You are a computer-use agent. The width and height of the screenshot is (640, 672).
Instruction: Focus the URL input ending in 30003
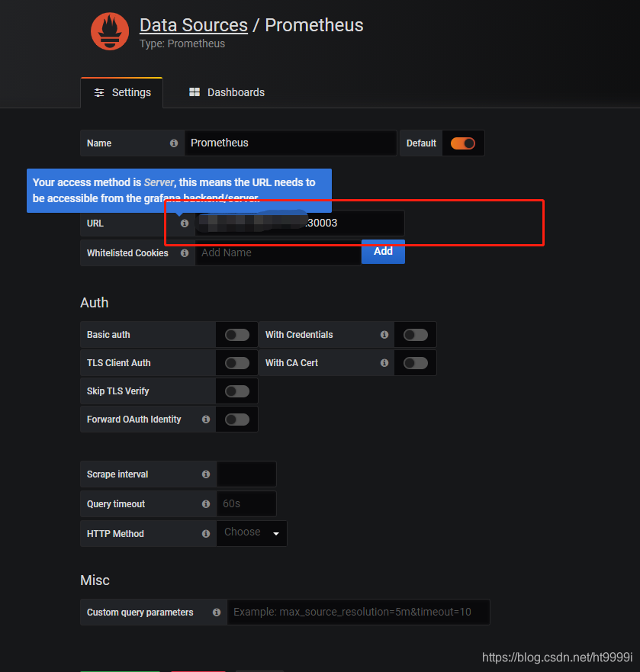pos(300,223)
